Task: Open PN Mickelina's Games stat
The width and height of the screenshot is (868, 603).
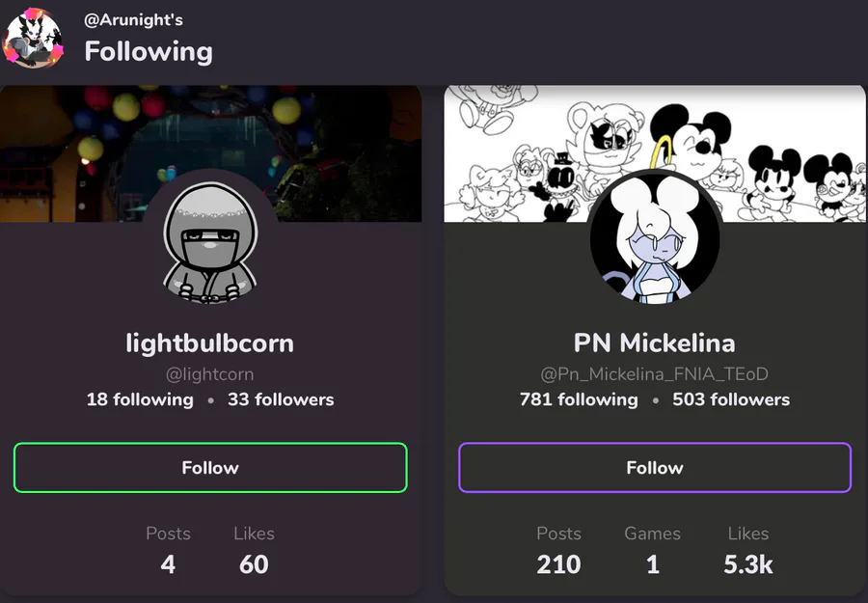Action: 652,552
